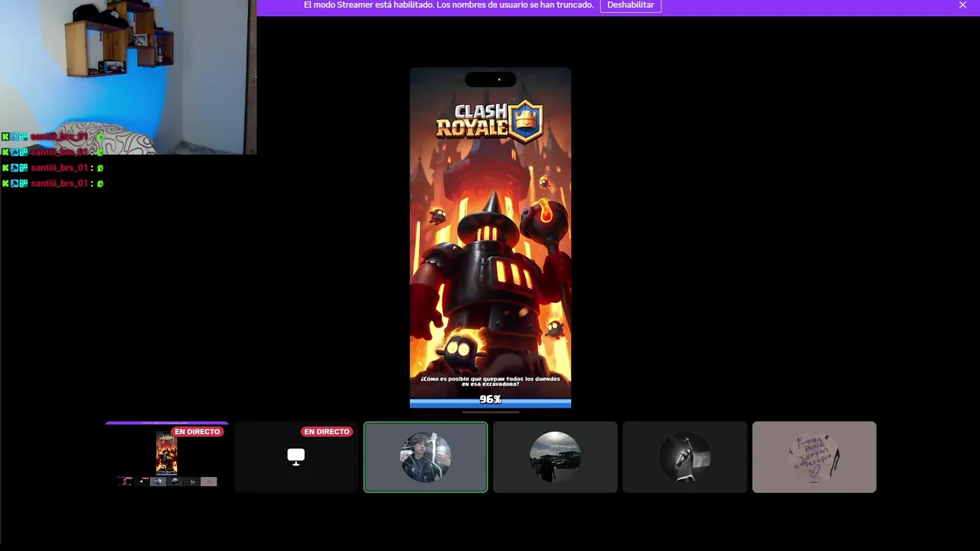This screenshot has height=551, width=980.
Task: Click the "¿Cómo es posible que quepan..." loading tip
Action: click(x=490, y=381)
